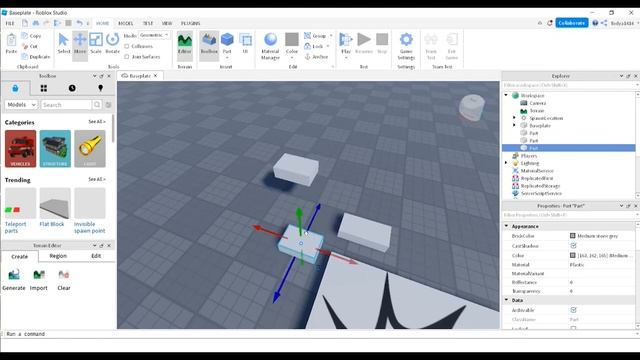This screenshot has height=360, width=640.
Task: Click the BrickColor swatch value
Action: point(573,236)
